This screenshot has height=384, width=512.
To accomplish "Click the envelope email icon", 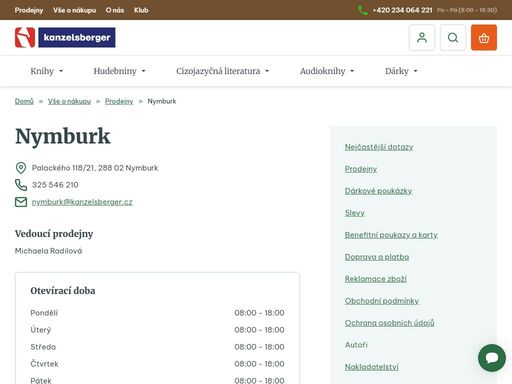I will (21, 202).
